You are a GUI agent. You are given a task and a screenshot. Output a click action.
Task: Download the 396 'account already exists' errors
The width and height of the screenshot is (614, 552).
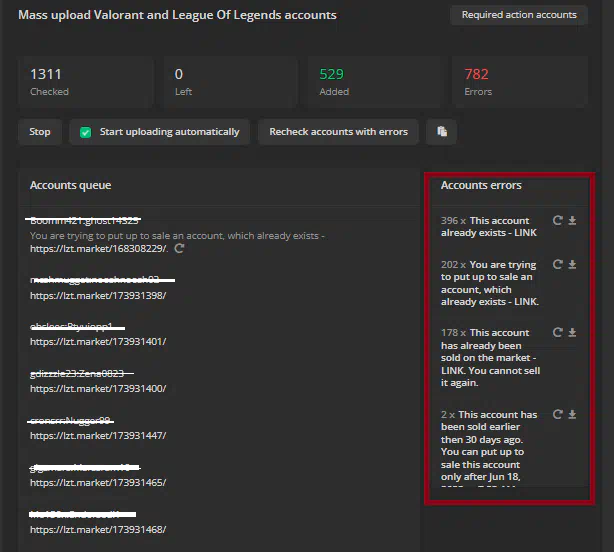572,220
